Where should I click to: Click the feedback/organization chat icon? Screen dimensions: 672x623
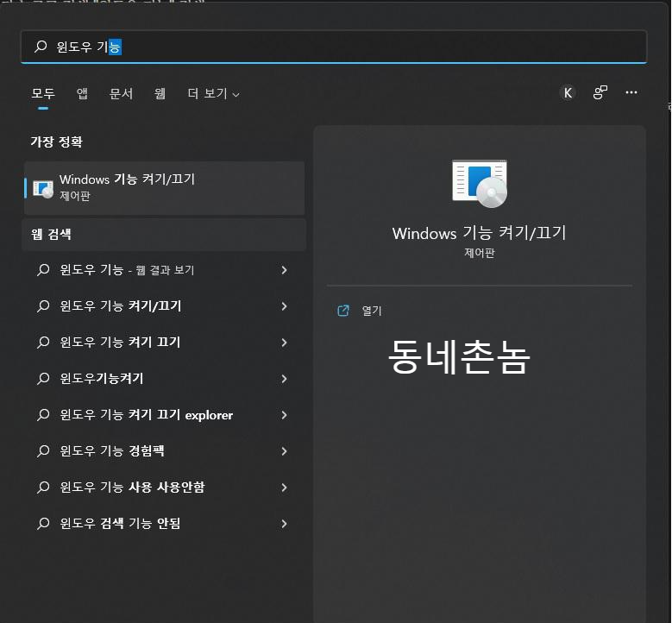tap(600, 92)
